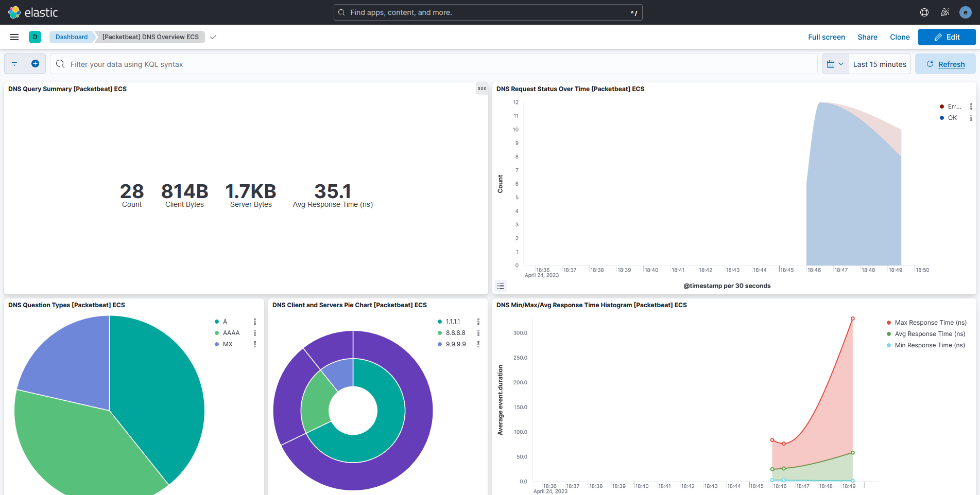Click the color dot next to 1.1.1.1
980x495 pixels.
pos(439,321)
